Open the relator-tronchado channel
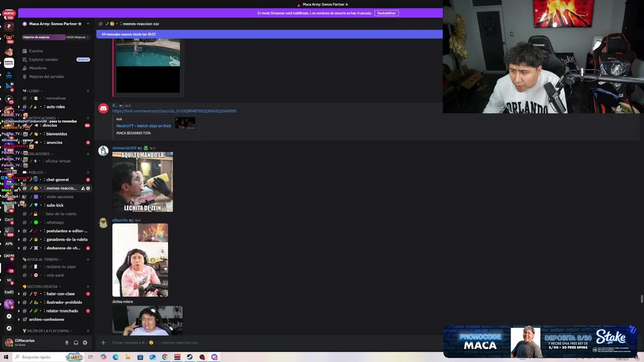The height and width of the screenshot is (362, 644). tap(56, 311)
